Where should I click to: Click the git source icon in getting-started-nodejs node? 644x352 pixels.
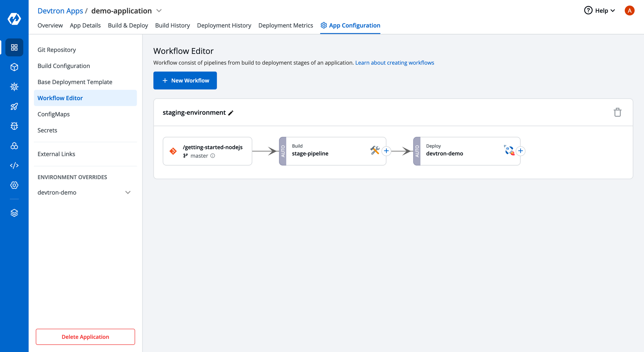click(x=173, y=151)
